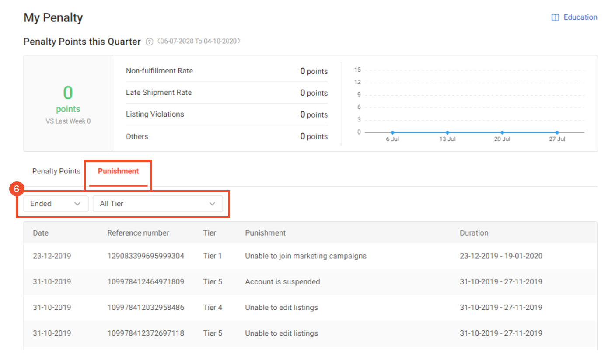Screen dimensions: 608x364
Task: Click the 13 Jul chart data point
Action: coord(447,132)
